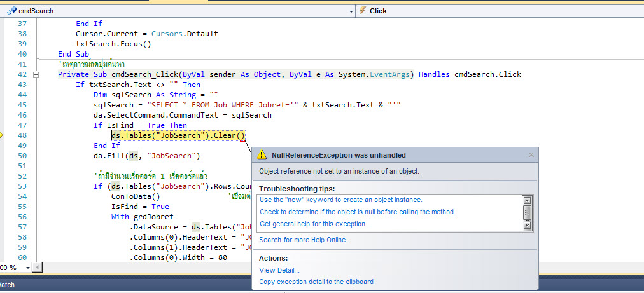Click the yellow warning icon in the exception dialog
Image resolution: width=644 pixels, height=293 pixels.
[262, 154]
